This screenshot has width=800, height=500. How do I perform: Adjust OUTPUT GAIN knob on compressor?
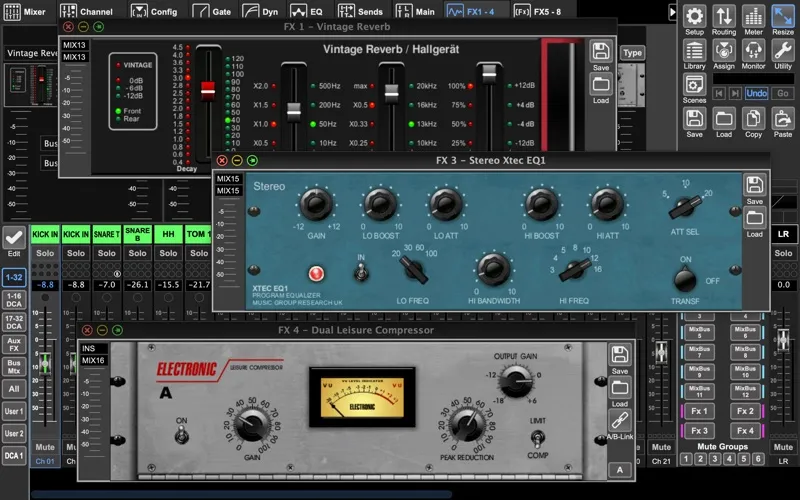(515, 382)
